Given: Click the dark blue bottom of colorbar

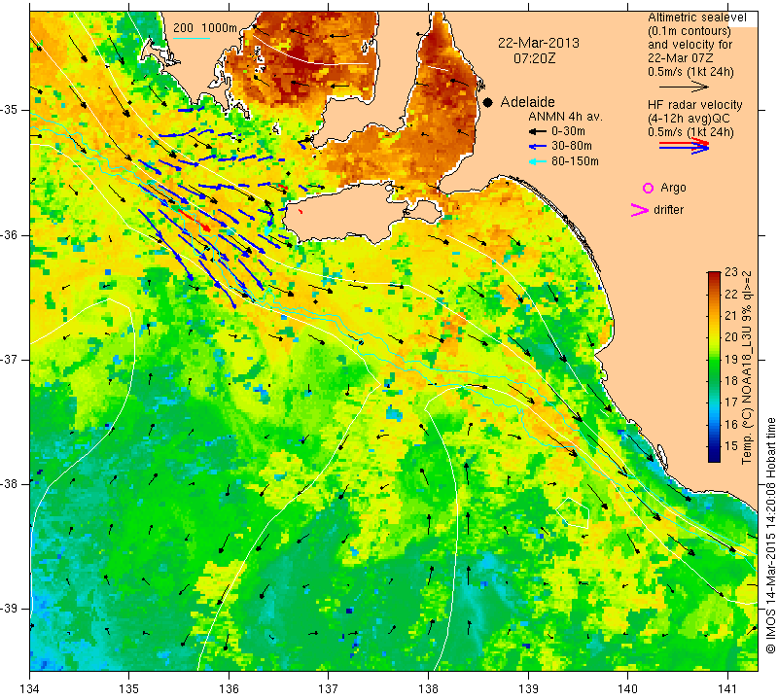Looking at the screenshot, I should pyautogui.click(x=714, y=456).
